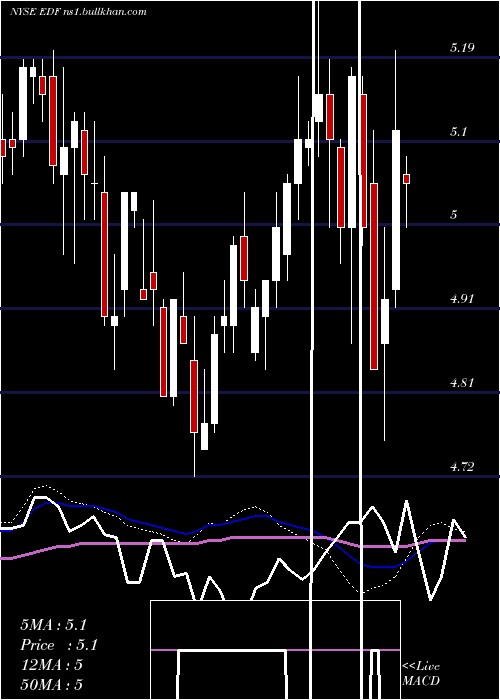Click the 12MA : 5 readout
The image size is (500, 700).
point(51,665)
